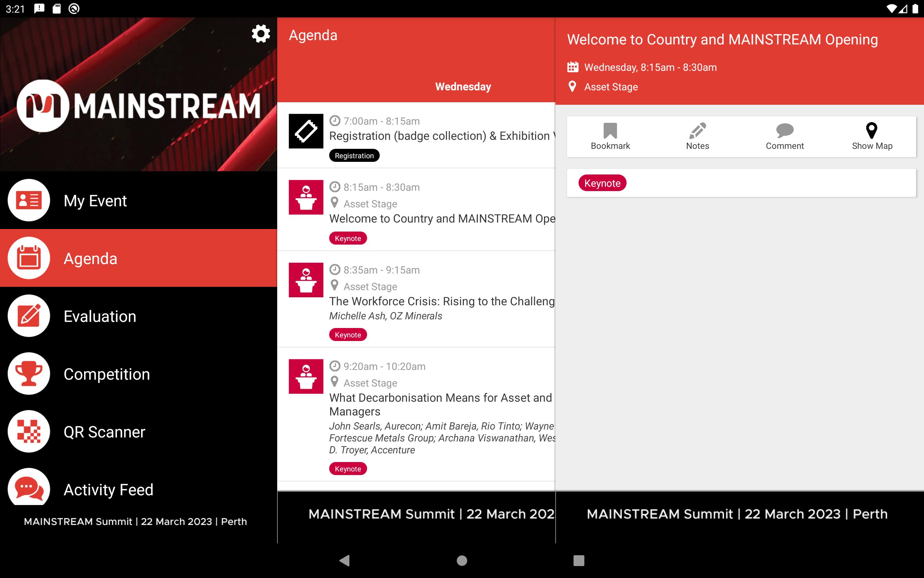924x578 pixels.
Task: Open The Workforce Crisis session
Action: (416, 299)
